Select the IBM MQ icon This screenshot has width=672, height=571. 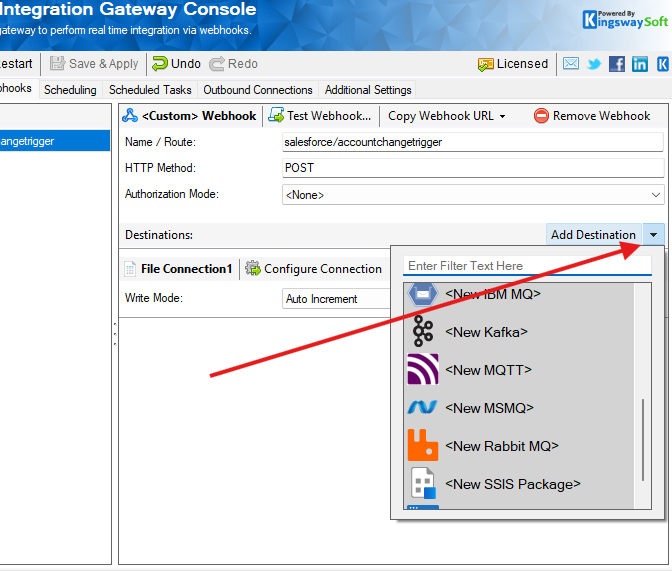pos(423,294)
